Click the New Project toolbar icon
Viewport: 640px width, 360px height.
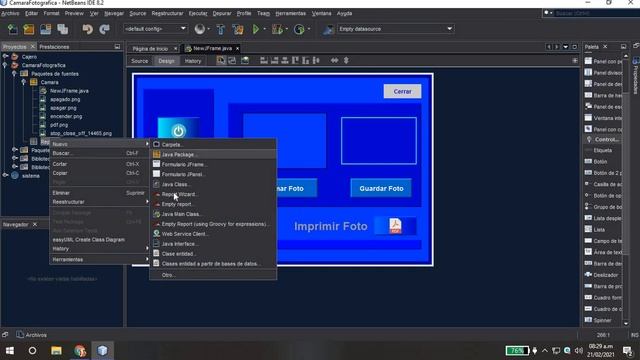(x=29, y=29)
